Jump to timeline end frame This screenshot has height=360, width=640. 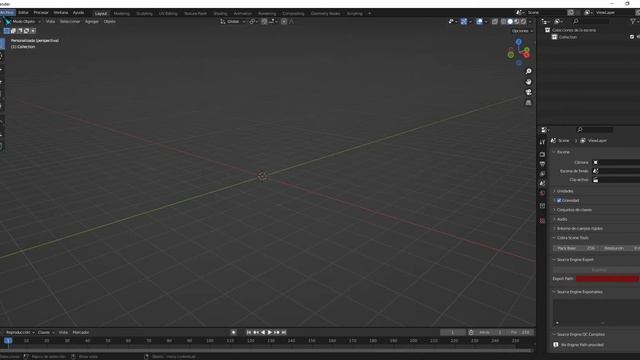[284, 333]
